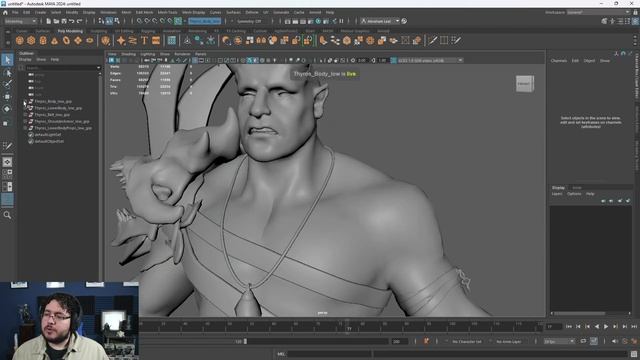Screen dimensions: 640x360
Task: Switch Layer Editor to Anim tab
Action: [x=577, y=188]
